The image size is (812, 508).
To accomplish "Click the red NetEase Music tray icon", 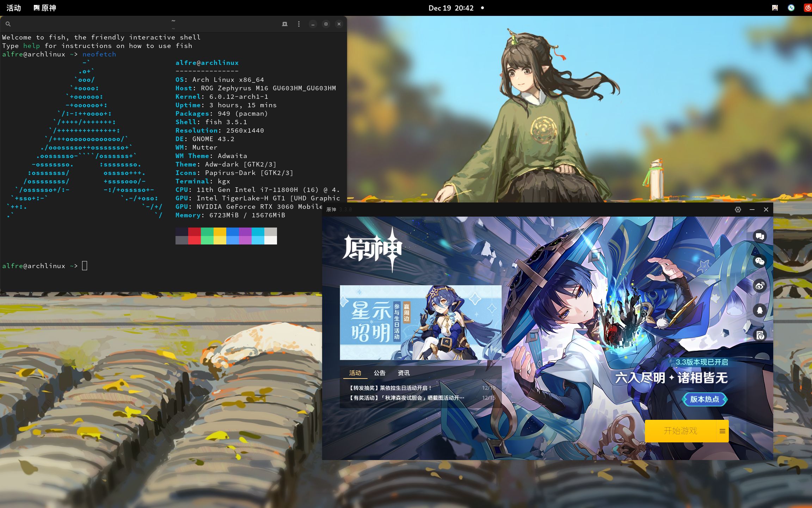I will pyautogui.click(x=808, y=8).
